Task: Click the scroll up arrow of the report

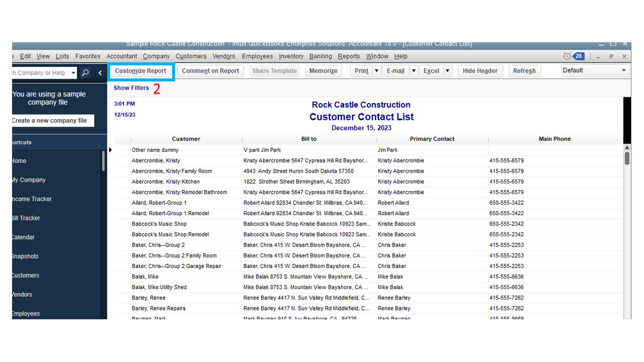Action: (627, 148)
